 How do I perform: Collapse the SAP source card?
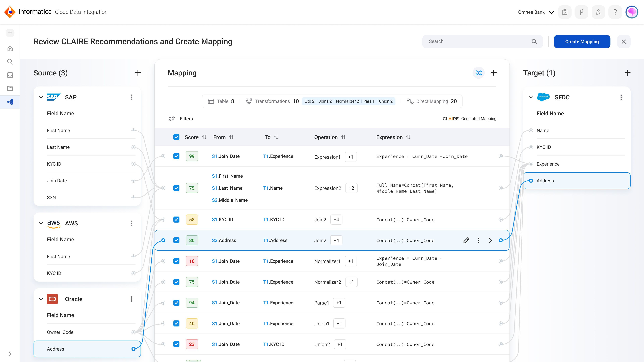41,97
